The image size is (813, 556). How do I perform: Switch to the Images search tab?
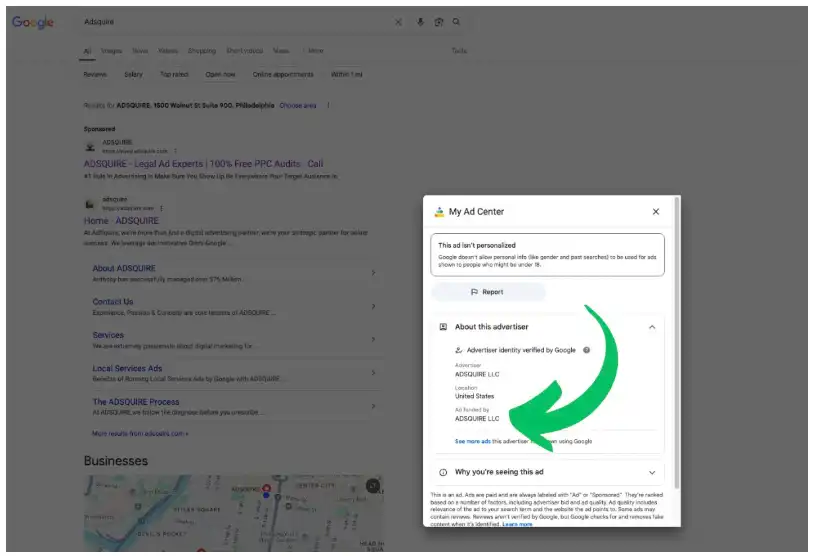click(111, 50)
